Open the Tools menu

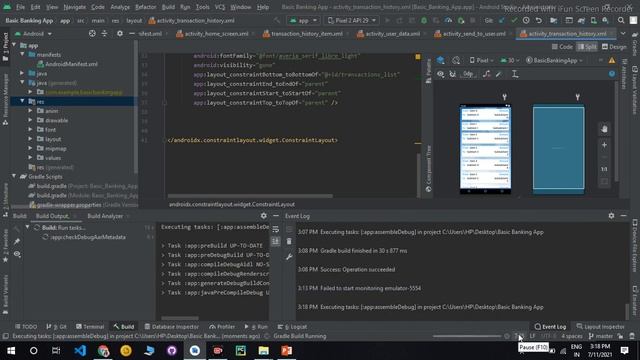202,7
